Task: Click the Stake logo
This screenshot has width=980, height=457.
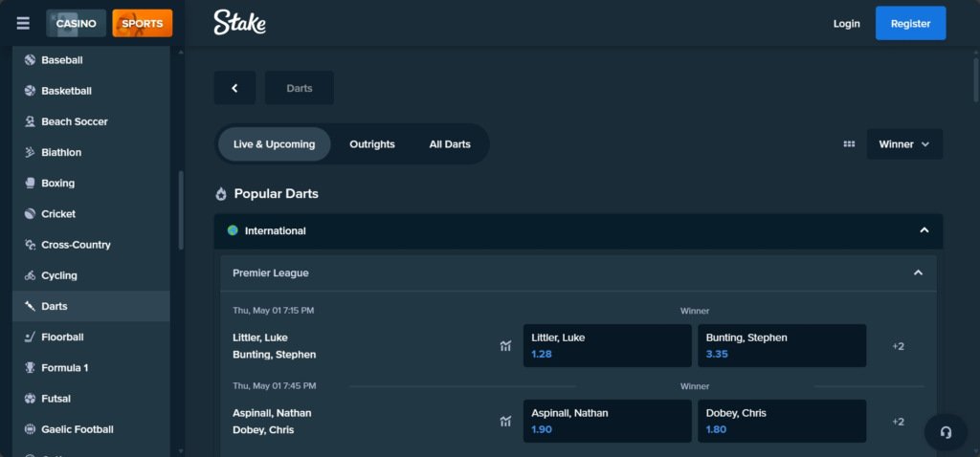Action: pos(240,23)
